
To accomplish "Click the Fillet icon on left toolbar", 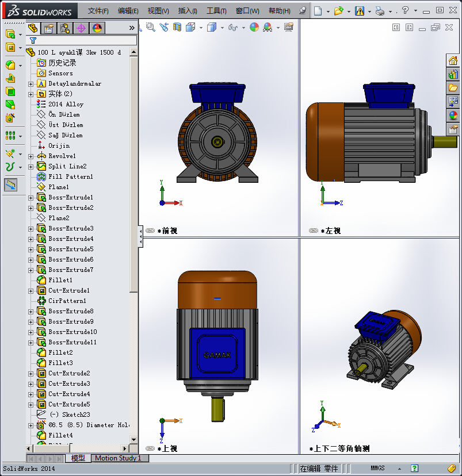I will tap(10, 65).
